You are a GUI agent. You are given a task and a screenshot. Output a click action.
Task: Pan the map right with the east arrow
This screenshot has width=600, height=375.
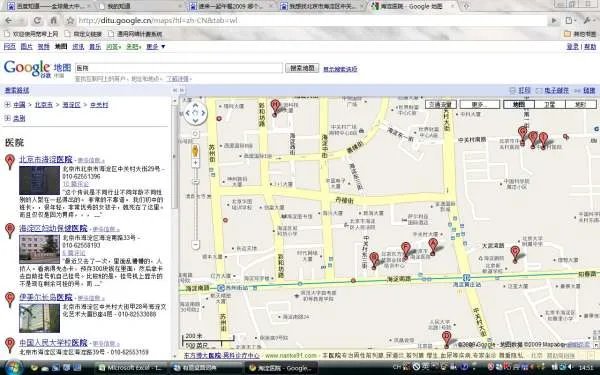[203, 113]
